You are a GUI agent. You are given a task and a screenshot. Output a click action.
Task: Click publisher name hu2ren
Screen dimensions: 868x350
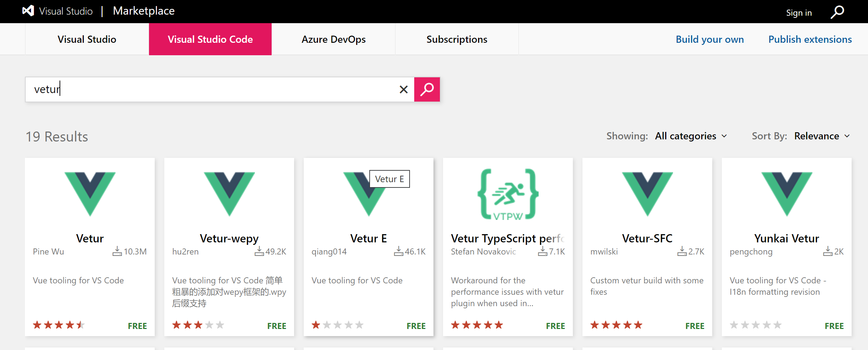(185, 252)
